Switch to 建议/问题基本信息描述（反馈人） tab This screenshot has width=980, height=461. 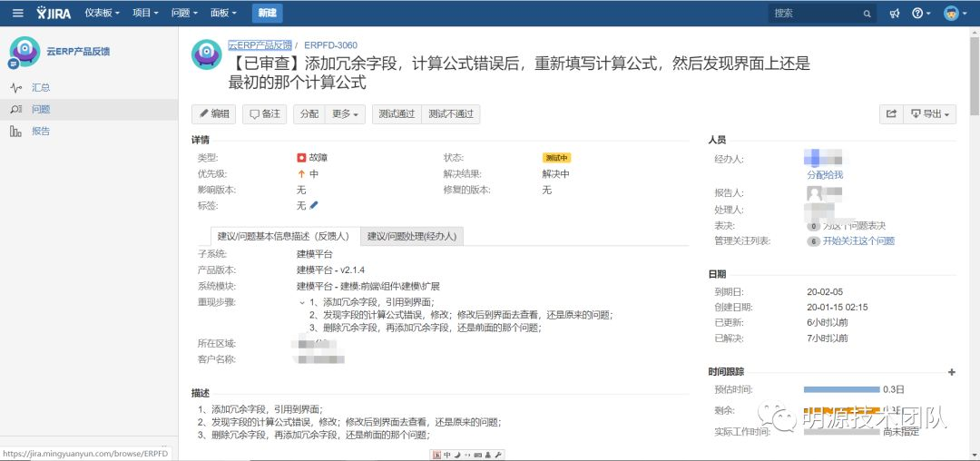pyautogui.click(x=286, y=236)
